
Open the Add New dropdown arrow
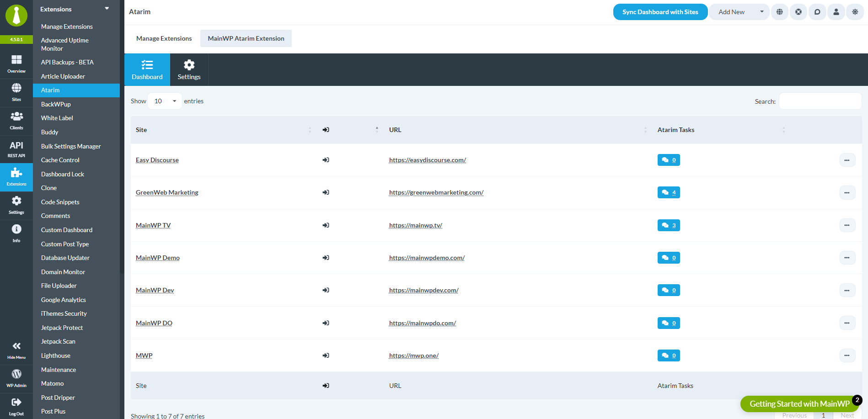coord(762,12)
